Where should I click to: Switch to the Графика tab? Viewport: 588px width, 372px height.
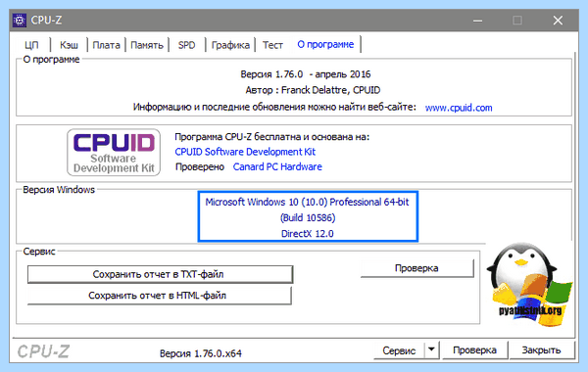pos(230,45)
